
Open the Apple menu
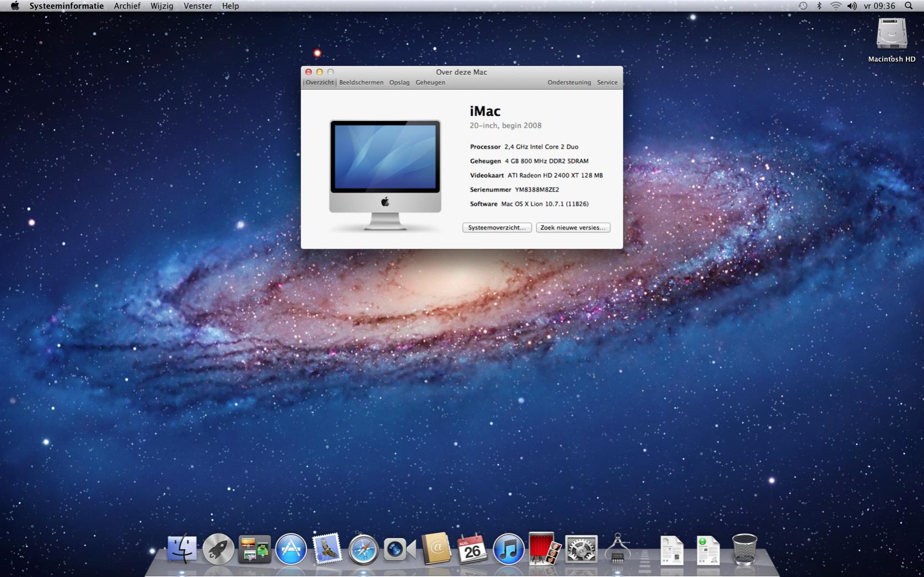click(x=15, y=6)
